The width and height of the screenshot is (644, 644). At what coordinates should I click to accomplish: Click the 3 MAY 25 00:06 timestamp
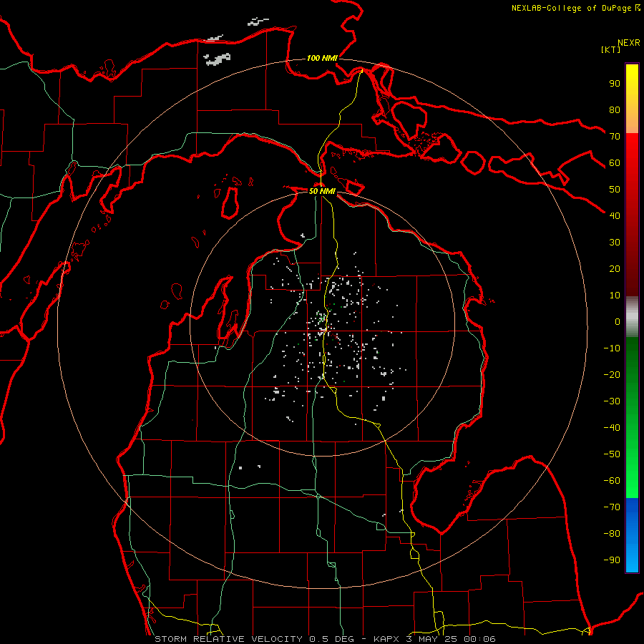[451, 639]
